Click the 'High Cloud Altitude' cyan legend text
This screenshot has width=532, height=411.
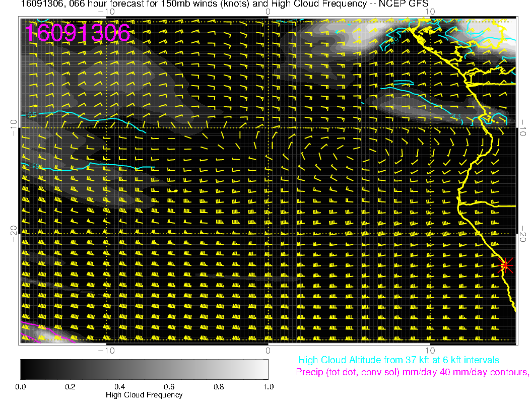coord(398,360)
